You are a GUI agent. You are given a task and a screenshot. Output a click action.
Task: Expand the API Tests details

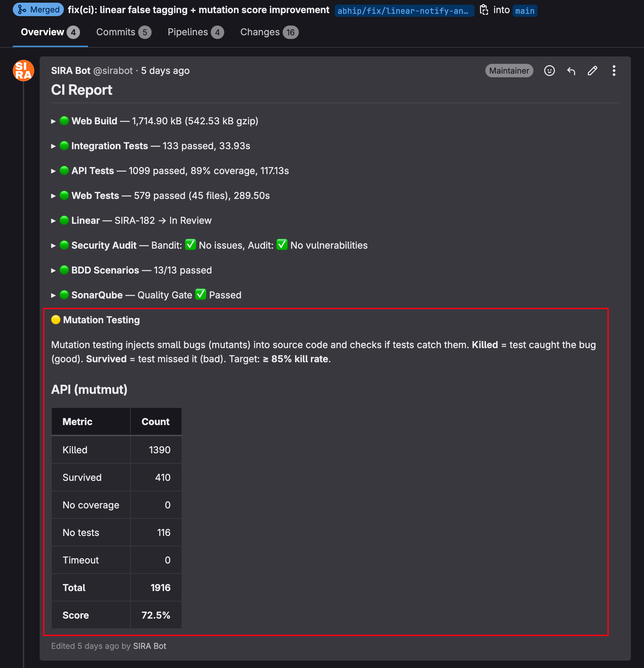point(53,171)
